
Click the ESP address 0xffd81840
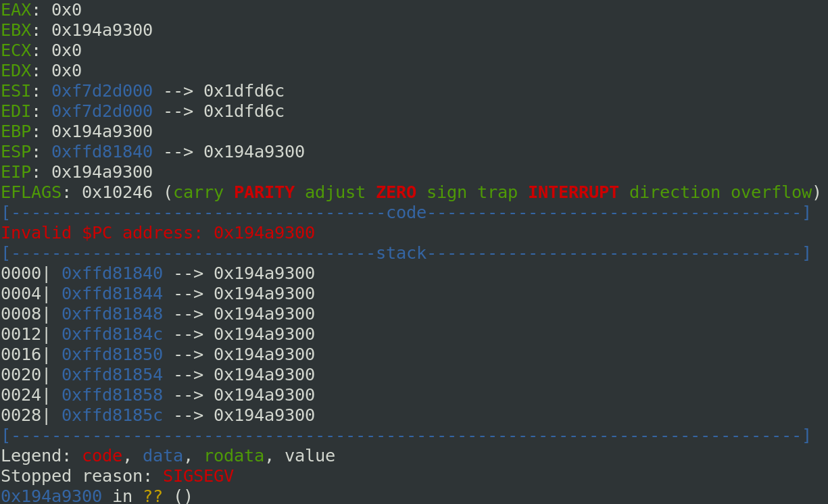pyautogui.click(x=101, y=151)
